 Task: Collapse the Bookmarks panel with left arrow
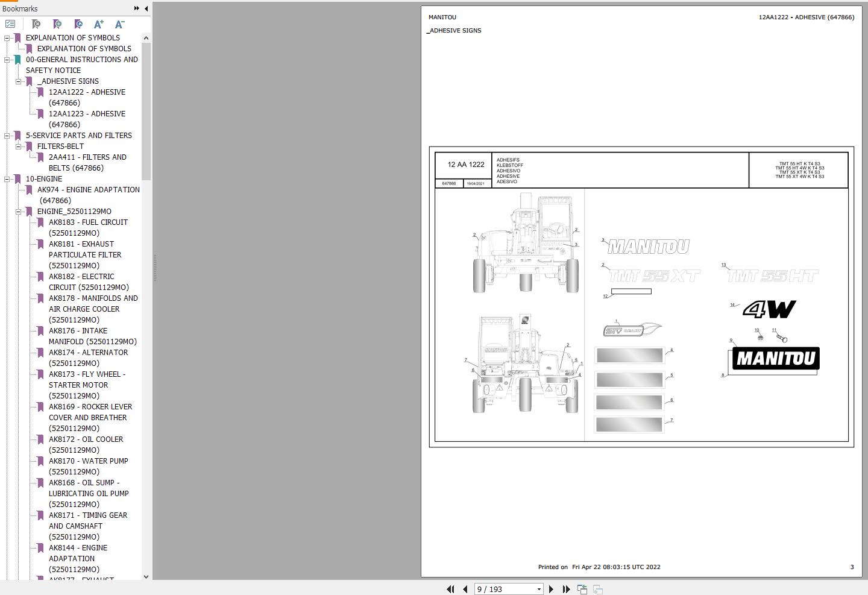146,8
